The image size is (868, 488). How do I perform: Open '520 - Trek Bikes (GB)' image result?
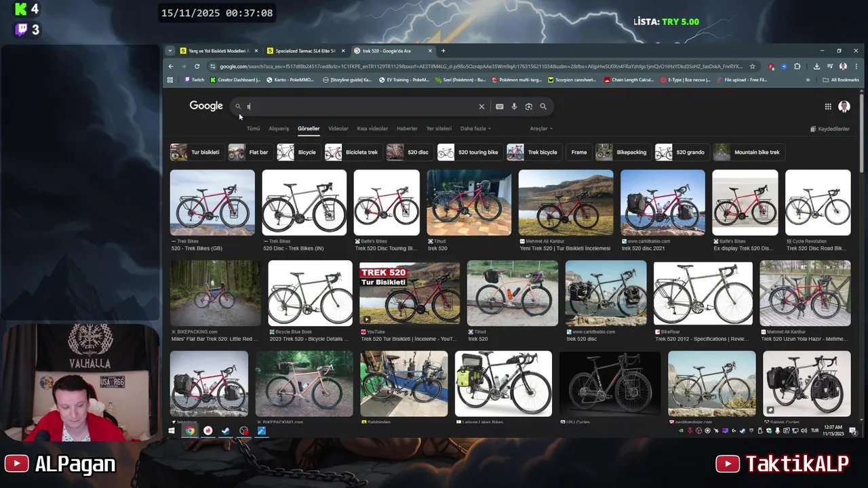(212, 203)
